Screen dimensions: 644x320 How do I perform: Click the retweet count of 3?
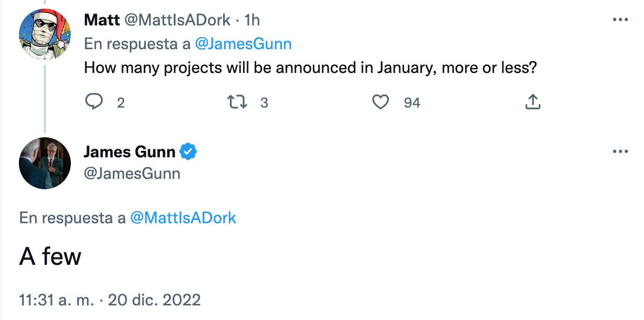[x=264, y=103]
